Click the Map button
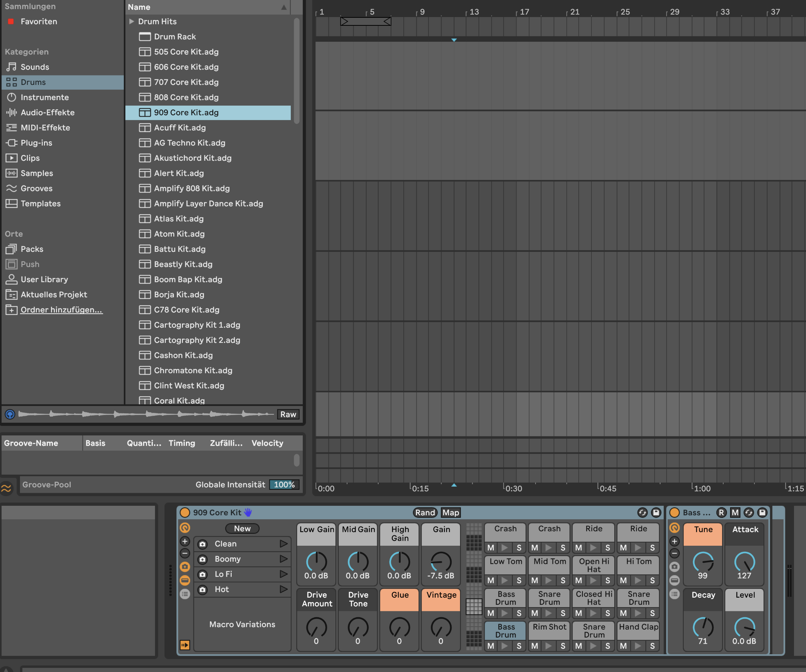Image resolution: width=806 pixels, height=672 pixels. (x=450, y=512)
